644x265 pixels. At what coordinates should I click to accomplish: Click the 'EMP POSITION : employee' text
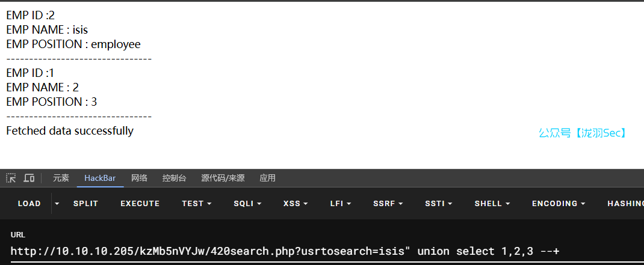click(73, 44)
